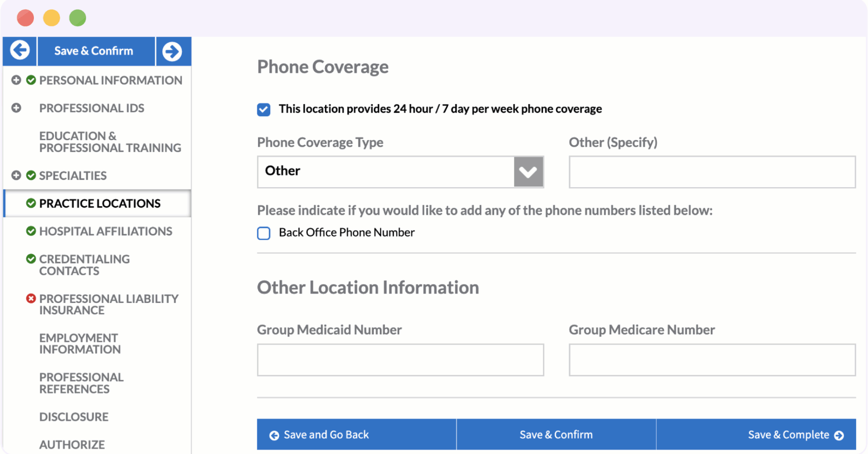Click the Group Medicaid Number field
Screen dimensions: 868x454
(400, 360)
